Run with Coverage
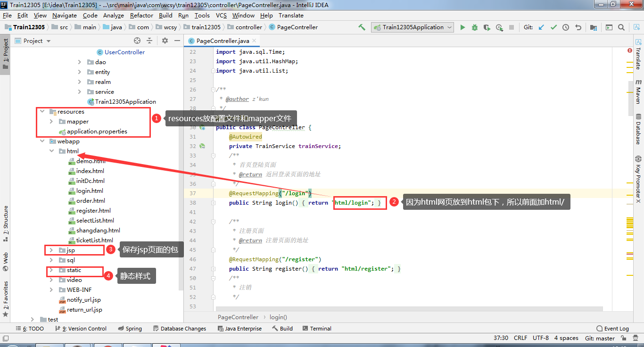The width and height of the screenshot is (644, 347). coord(486,27)
